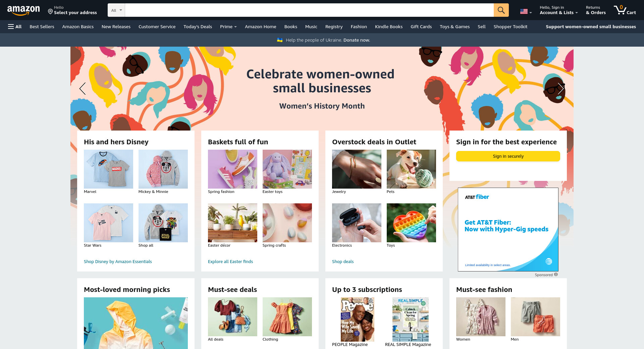Image resolution: width=644 pixels, height=349 pixels.
Task: Open Gift Cards from navigation bar
Action: click(x=421, y=27)
